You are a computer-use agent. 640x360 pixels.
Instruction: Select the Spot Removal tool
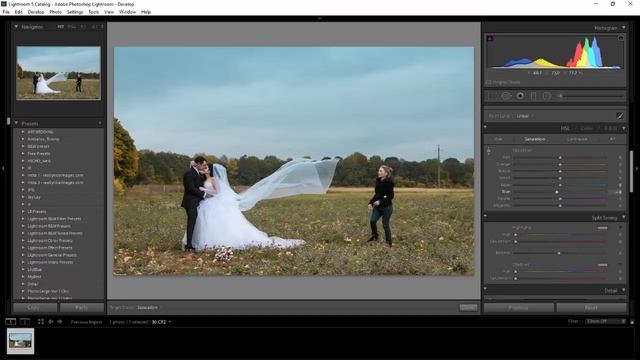pyautogui.click(x=506, y=96)
